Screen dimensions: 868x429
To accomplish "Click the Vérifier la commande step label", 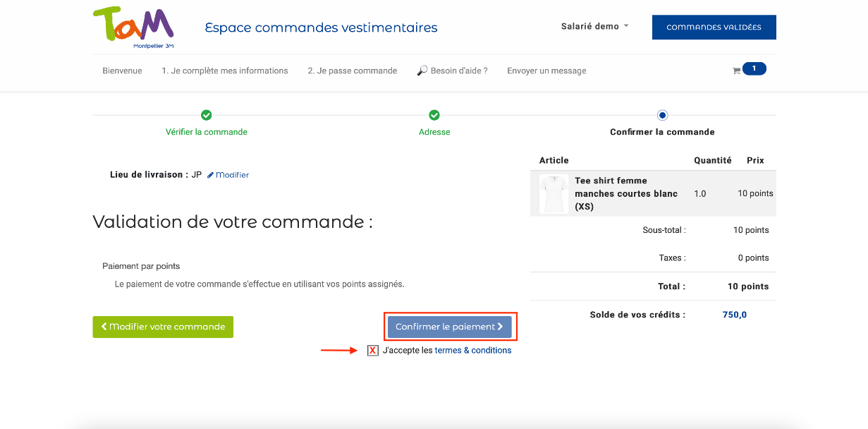I will click(207, 132).
